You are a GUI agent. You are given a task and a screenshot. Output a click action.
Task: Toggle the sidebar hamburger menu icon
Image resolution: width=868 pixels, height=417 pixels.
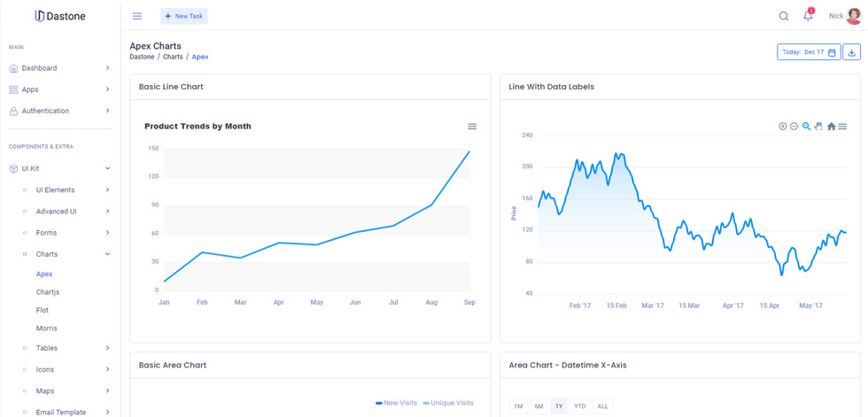point(137,16)
